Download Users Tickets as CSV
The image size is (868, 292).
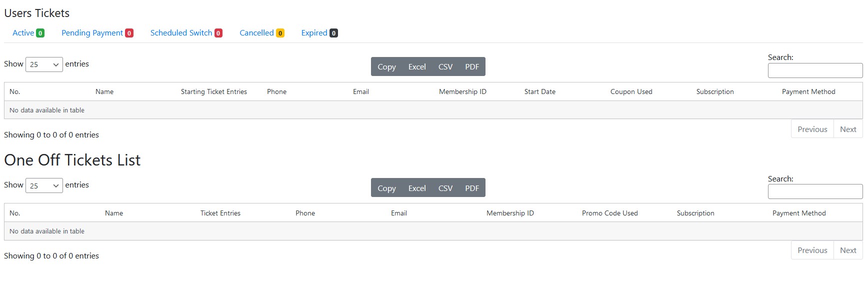[445, 67]
